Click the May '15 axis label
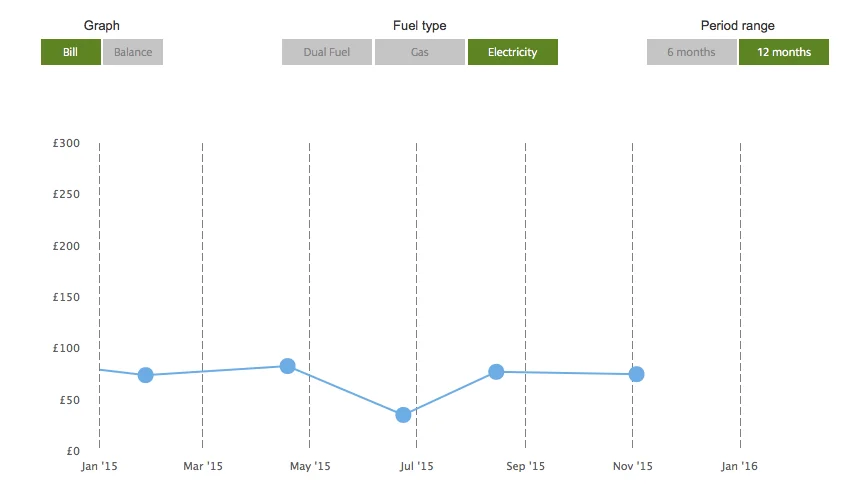This screenshot has height=485, width=866. tap(310, 466)
